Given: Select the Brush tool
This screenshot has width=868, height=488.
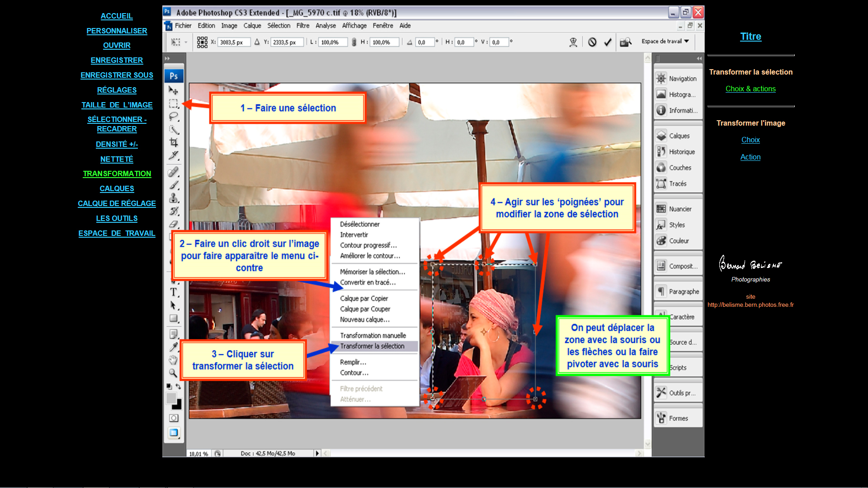Looking at the screenshot, I should click(174, 185).
